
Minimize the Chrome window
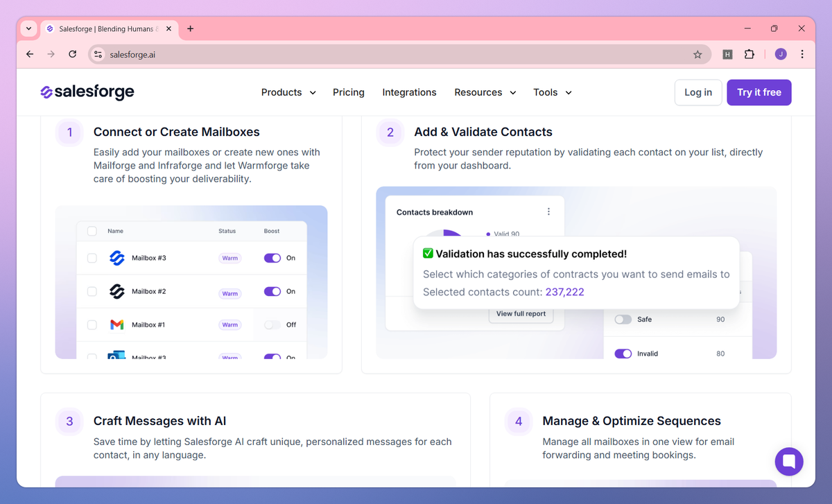click(x=747, y=29)
